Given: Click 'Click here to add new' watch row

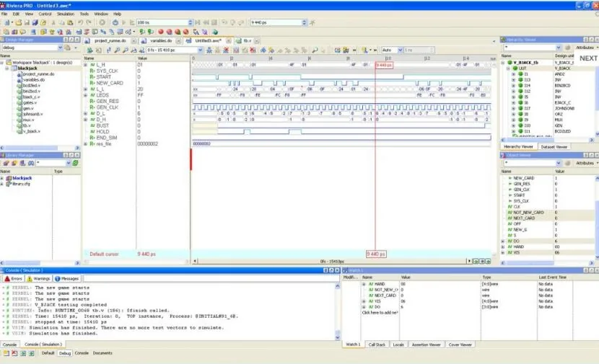Looking at the screenshot, I should 380,313.
